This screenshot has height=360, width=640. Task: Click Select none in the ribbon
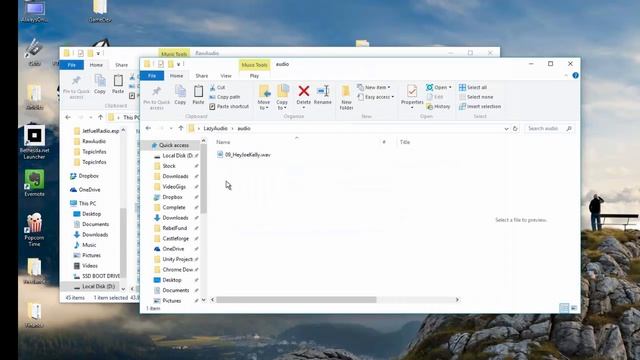476,97
